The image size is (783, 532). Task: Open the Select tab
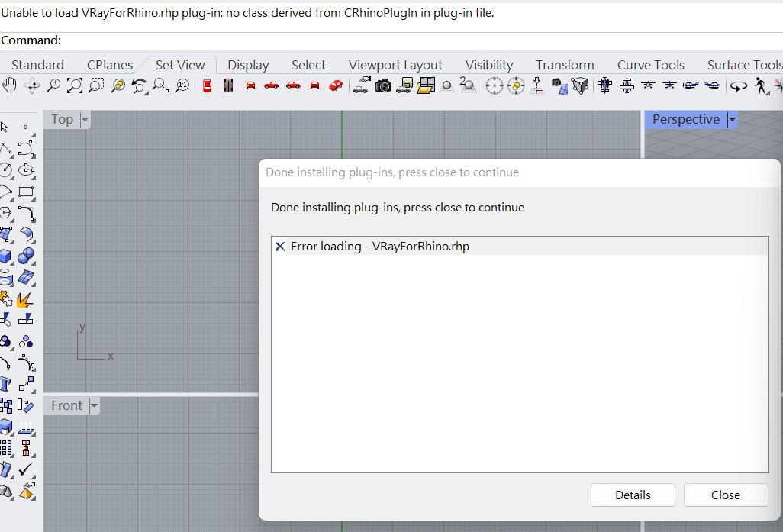(308, 65)
